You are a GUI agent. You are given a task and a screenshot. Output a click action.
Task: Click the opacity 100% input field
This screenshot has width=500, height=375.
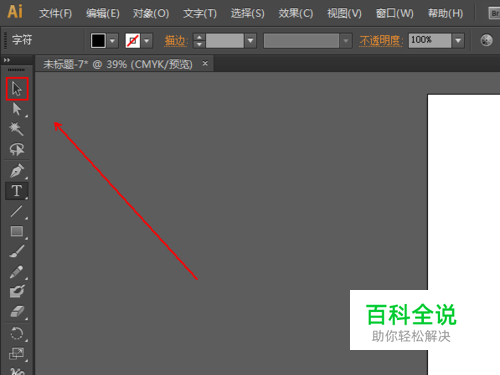tap(430, 40)
